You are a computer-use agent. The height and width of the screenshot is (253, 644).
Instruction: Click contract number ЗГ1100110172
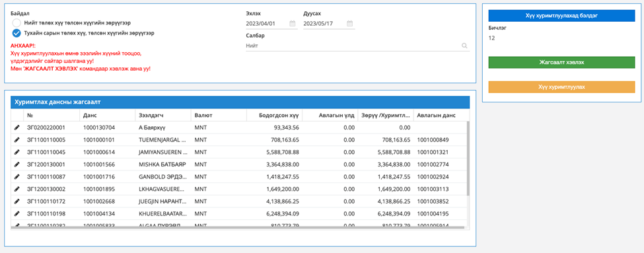(46, 201)
